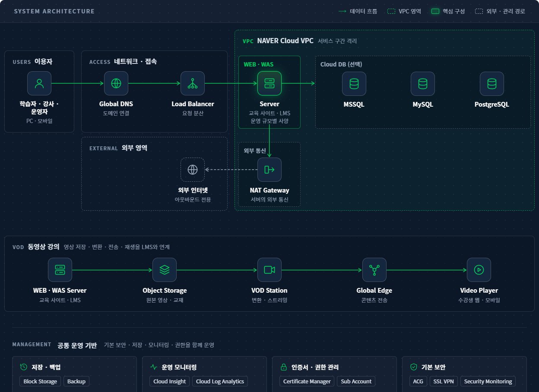
Task: Click the Cloud DB (선택) label
Action: [341, 64]
